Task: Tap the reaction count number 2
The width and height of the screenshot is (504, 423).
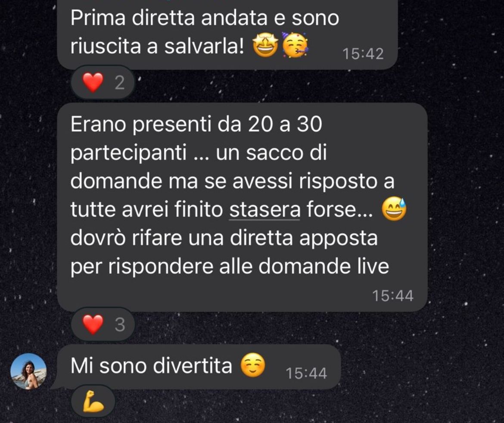Action: point(120,83)
